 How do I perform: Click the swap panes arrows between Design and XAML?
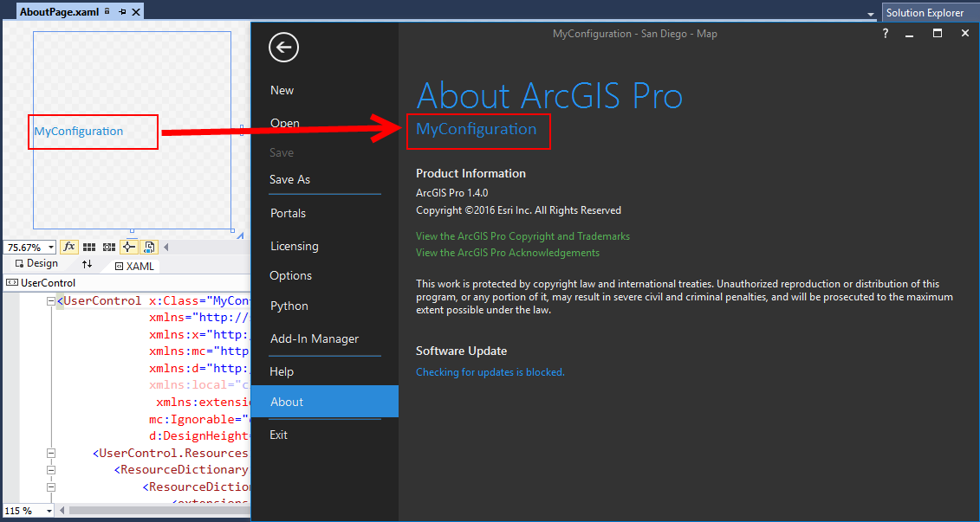(86, 265)
